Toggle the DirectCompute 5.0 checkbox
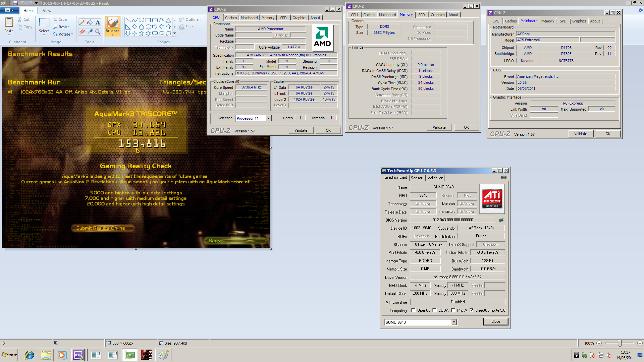The width and height of the screenshot is (644, 362). click(x=472, y=310)
